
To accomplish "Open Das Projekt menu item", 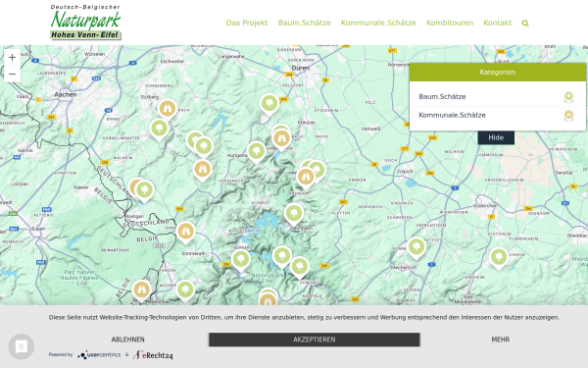I will [247, 23].
